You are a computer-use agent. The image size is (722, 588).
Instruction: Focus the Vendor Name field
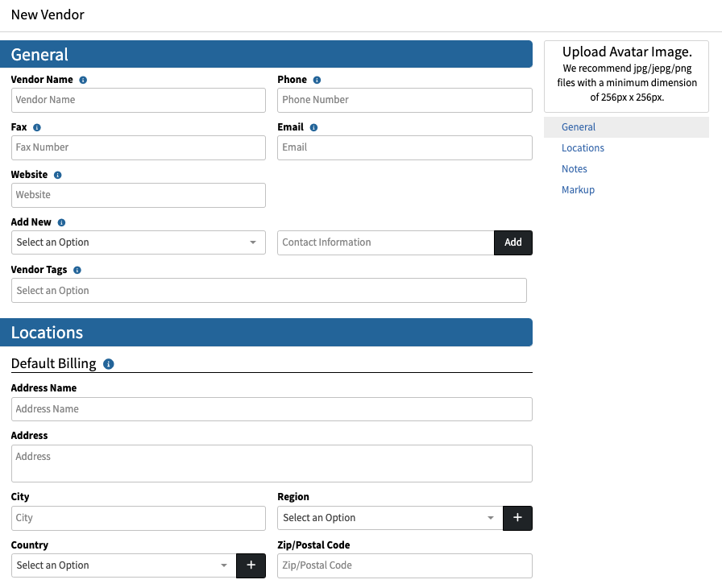138,101
